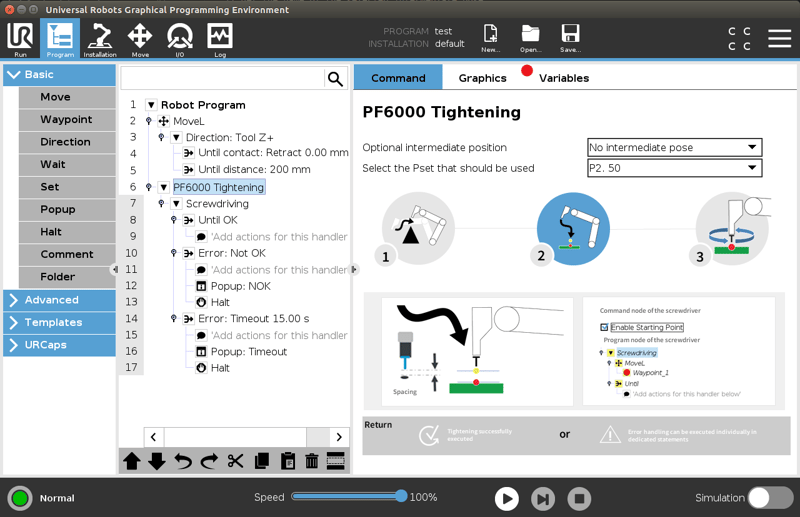Viewport: 800px width, 517px height.
Task: Open the Run screen
Action: coord(20,39)
